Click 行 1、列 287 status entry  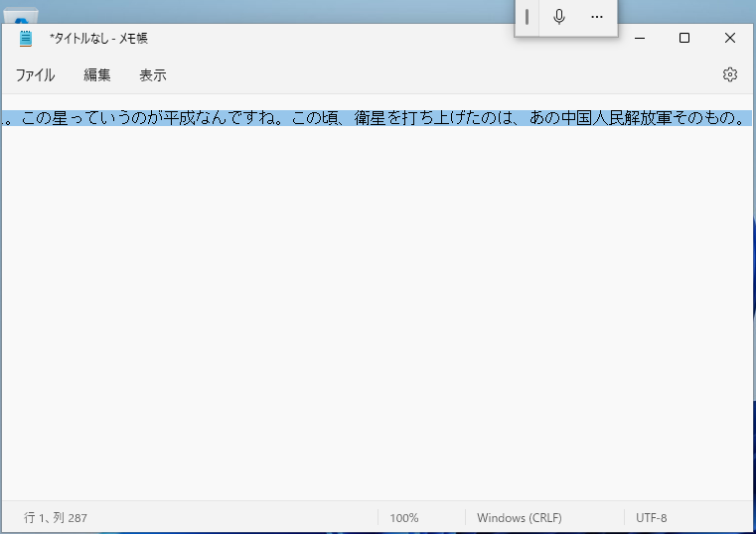pos(56,518)
